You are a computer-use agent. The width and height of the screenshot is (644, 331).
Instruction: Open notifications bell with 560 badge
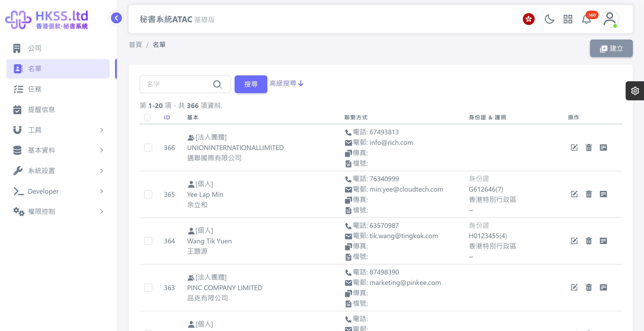click(587, 19)
